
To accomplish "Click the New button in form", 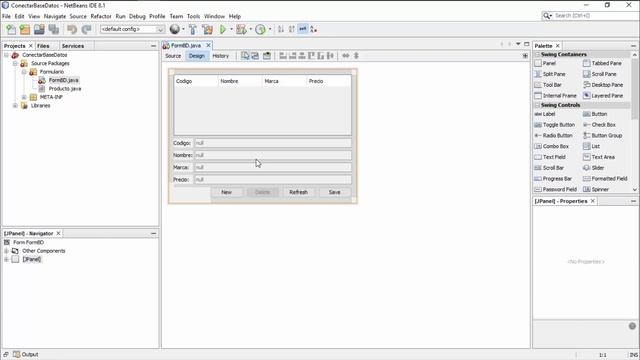I will pos(227,192).
